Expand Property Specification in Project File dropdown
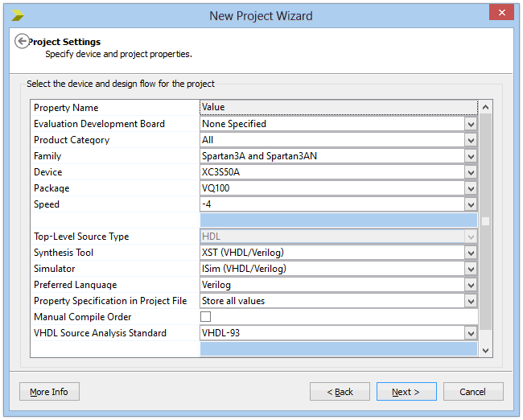 pos(471,301)
